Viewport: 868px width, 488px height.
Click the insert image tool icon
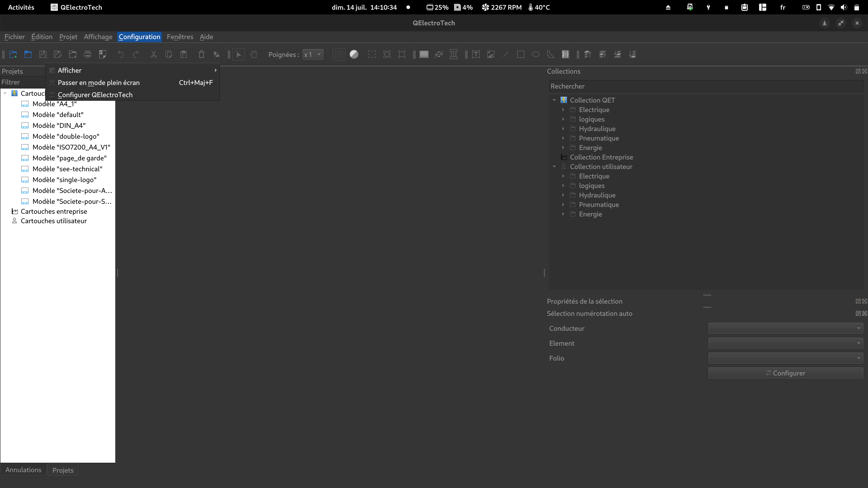pyautogui.click(x=491, y=54)
